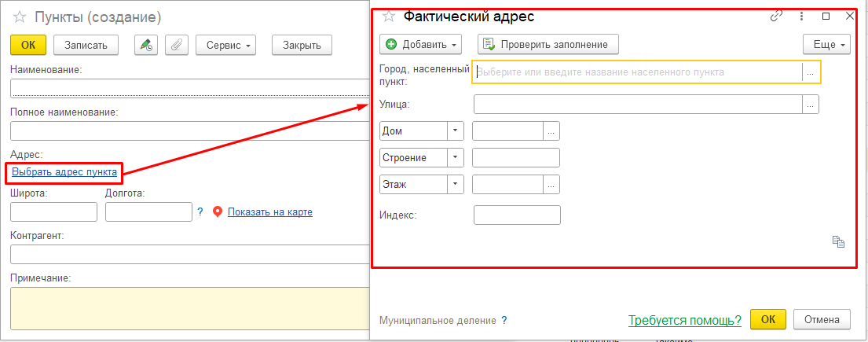Click the Записать button
The image size is (868, 342).
(86, 46)
